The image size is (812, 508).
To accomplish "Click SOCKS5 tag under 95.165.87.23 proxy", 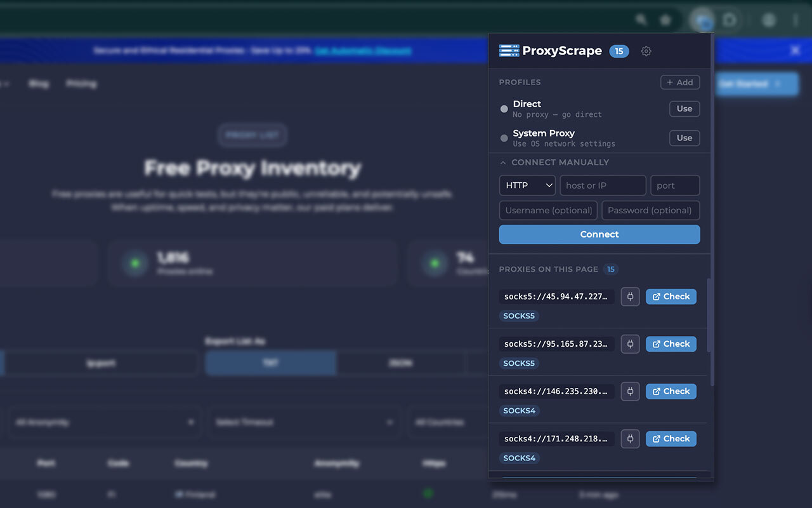I will [x=519, y=363].
